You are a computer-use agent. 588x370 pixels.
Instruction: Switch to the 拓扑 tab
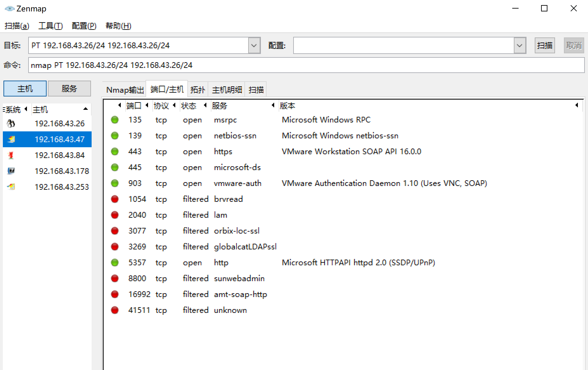click(198, 90)
